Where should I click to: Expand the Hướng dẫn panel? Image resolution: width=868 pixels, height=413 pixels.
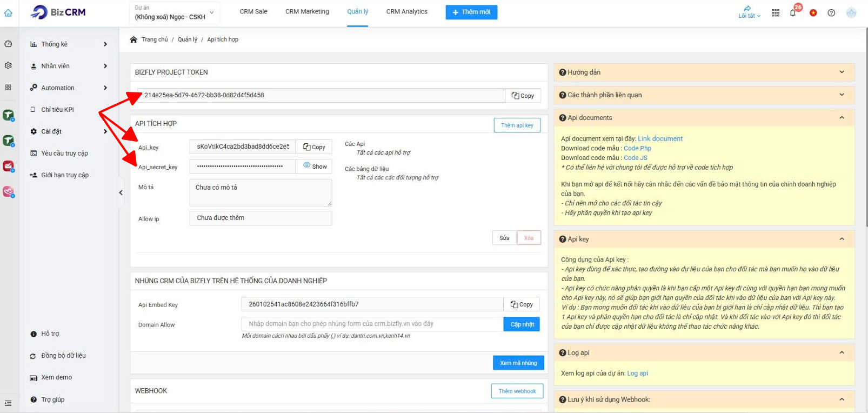[x=842, y=72]
